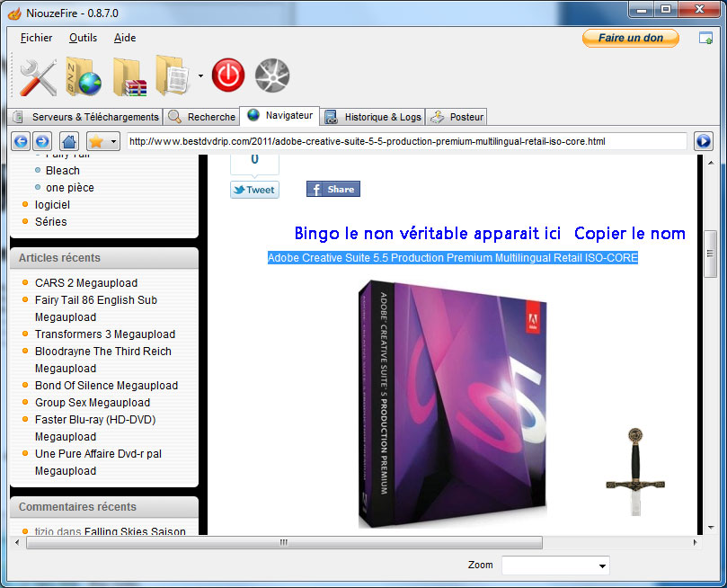The width and height of the screenshot is (727, 588).
Task: Open Faster Blu-ray (HD-DVD) article link
Action: [95, 428]
